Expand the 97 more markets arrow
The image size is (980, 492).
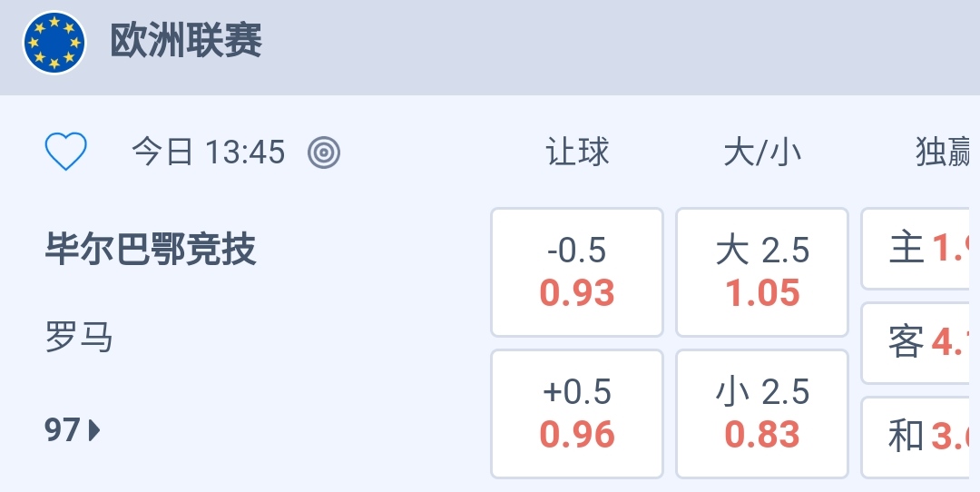[x=94, y=429]
